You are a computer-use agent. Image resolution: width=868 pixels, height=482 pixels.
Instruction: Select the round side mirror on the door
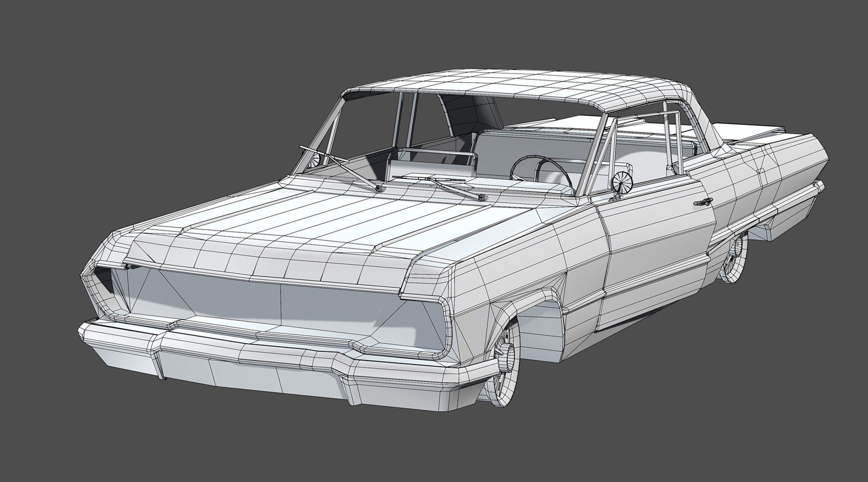click(622, 182)
